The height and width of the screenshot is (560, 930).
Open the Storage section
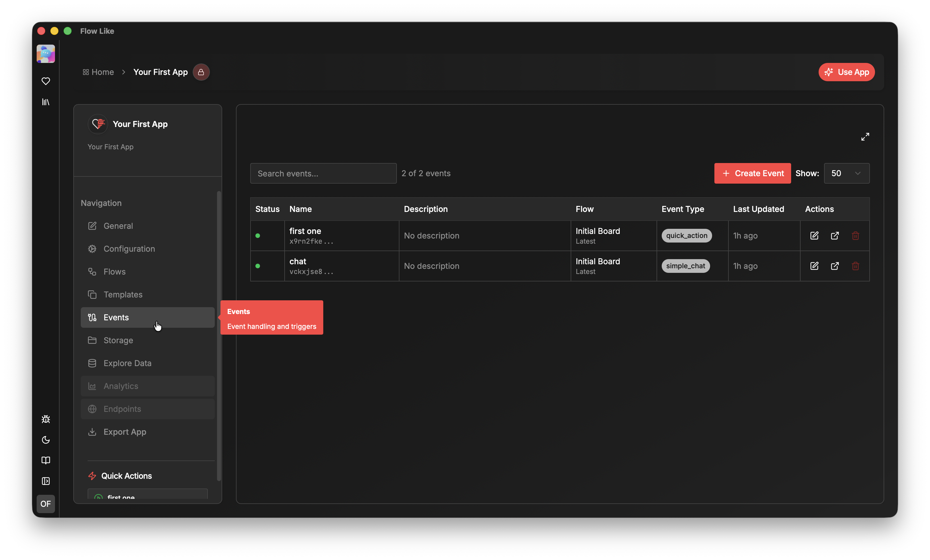[x=119, y=340]
